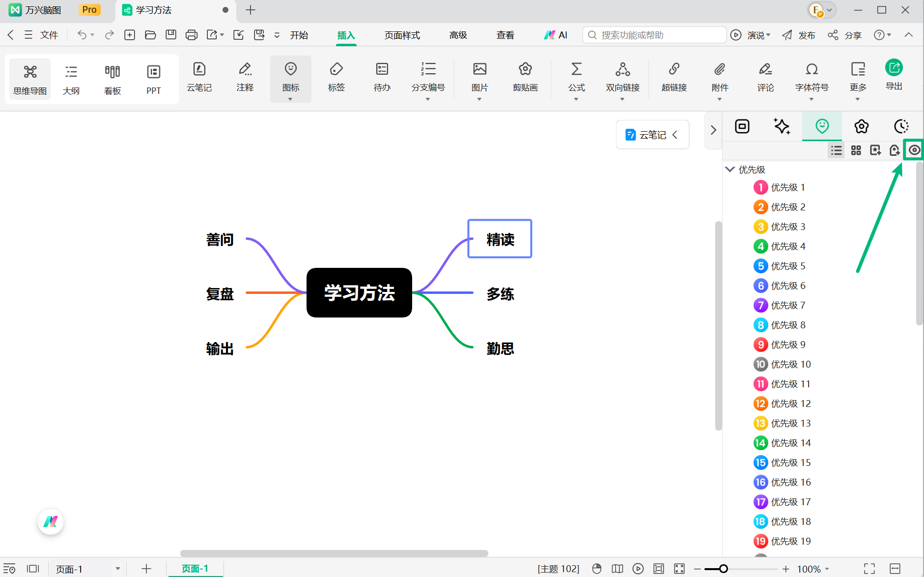Screen dimensions: 924x577
Task: Expand the 图标 icon dropdown
Action: [290, 99]
